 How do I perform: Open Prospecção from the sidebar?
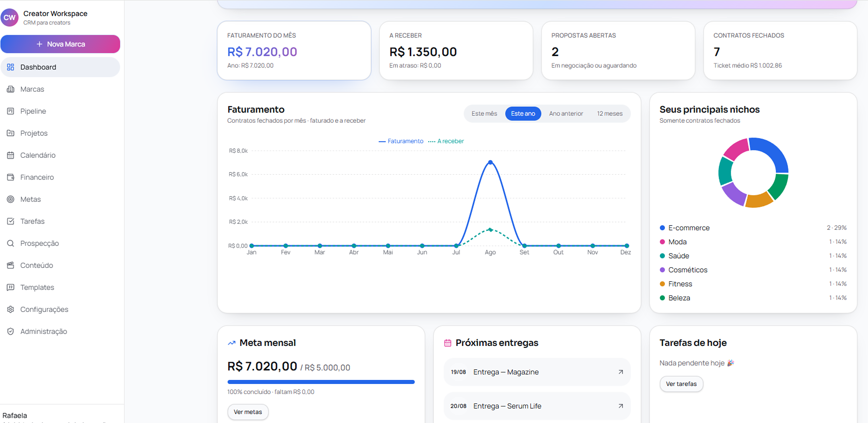(x=60, y=243)
